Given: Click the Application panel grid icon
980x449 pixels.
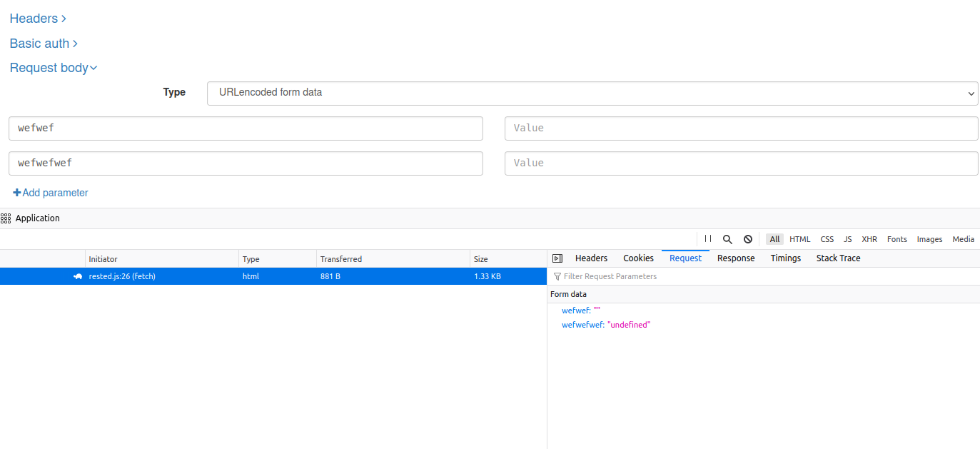Looking at the screenshot, I should [6, 218].
